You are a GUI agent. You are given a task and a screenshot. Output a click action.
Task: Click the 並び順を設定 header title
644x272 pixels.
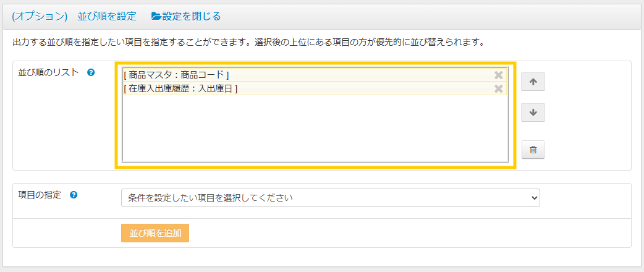click(107, 16)
